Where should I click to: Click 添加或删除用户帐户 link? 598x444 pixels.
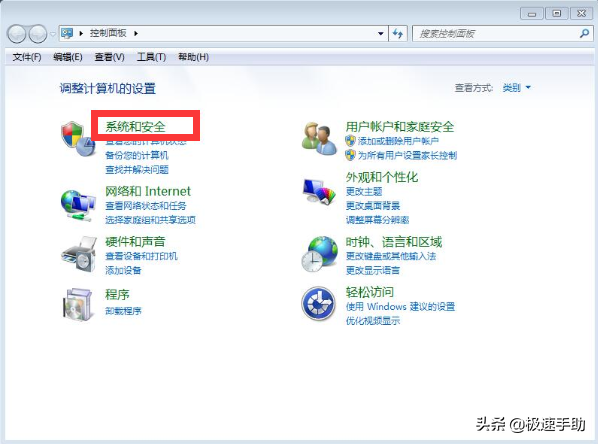[398, 141]
